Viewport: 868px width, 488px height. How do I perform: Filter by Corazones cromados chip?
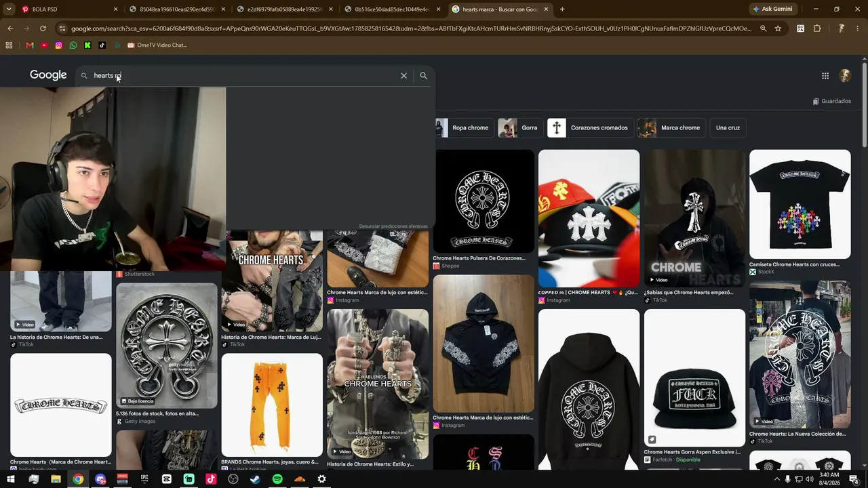(x=590, y=127)
